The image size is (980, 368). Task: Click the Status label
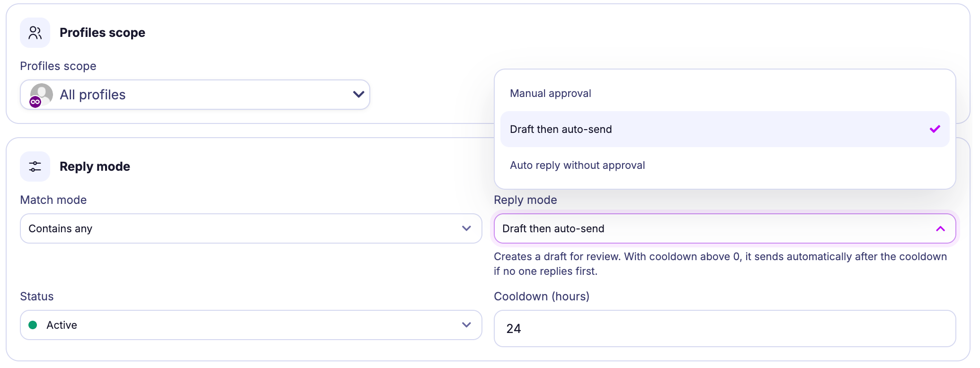[x=36, y=297]
